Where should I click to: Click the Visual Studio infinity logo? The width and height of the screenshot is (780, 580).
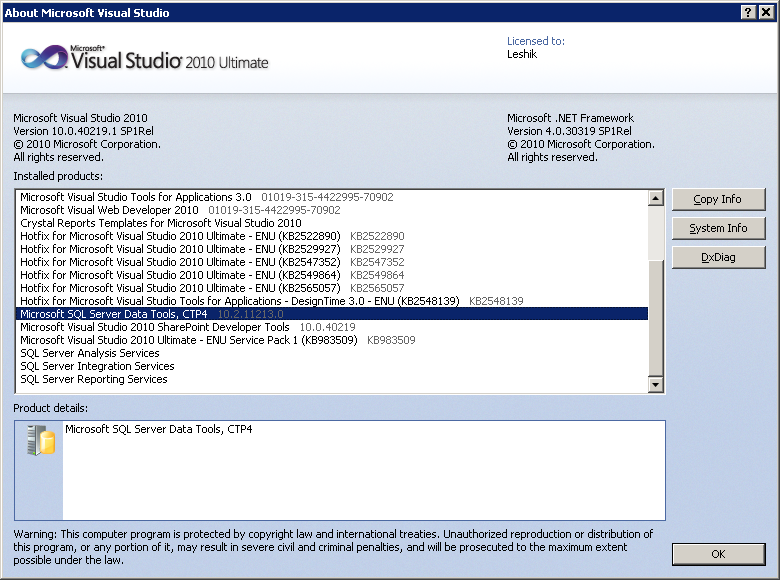44,58
